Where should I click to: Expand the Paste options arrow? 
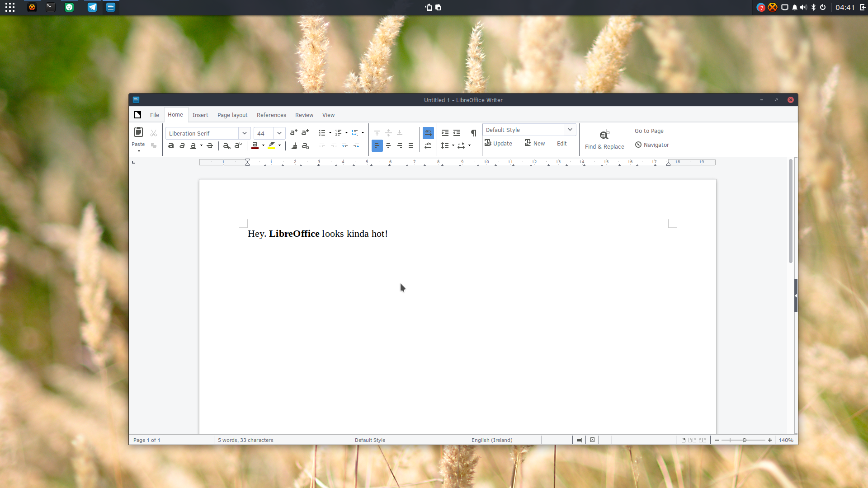click(x=139, y=151)
